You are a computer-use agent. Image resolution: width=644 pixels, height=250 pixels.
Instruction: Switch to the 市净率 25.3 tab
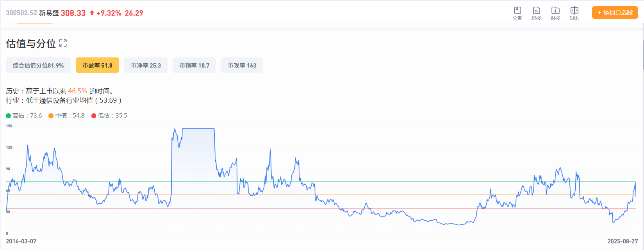(x=146, y=65)
